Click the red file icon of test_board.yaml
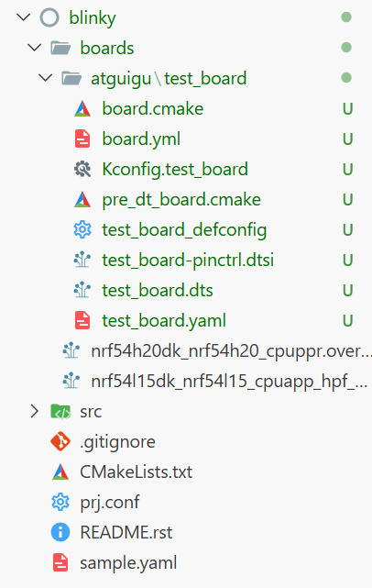 (x=82, y=321)
